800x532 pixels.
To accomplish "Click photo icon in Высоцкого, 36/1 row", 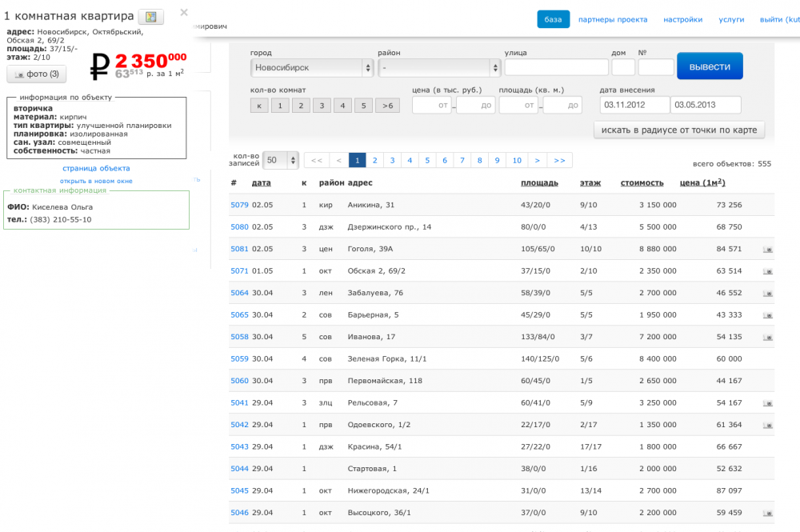I will point(768,513).
